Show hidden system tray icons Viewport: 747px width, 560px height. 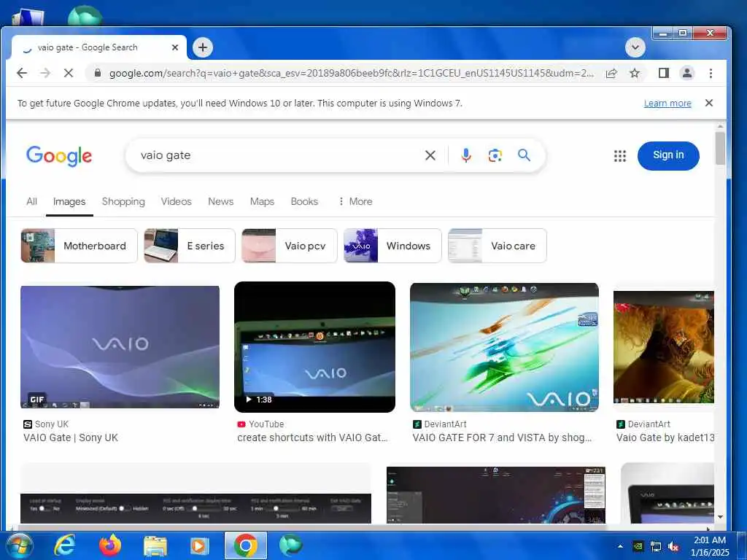[620, 547]
